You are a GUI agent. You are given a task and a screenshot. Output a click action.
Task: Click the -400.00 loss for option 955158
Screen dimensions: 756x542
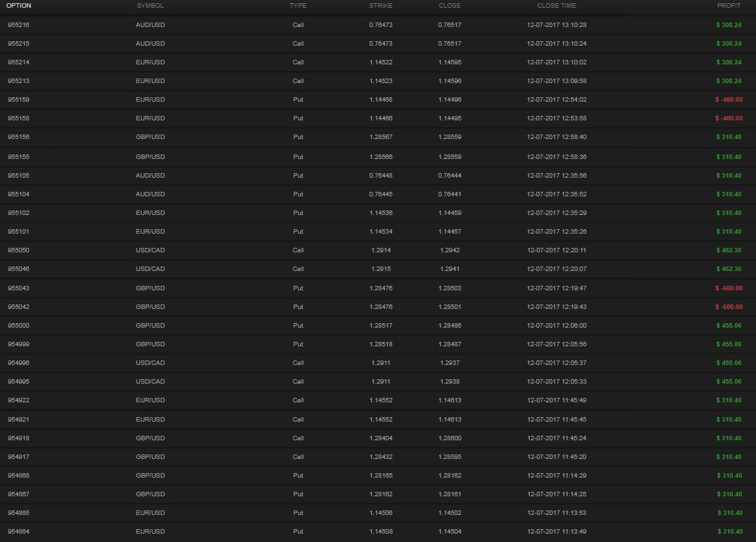click(x=728, y=118)
